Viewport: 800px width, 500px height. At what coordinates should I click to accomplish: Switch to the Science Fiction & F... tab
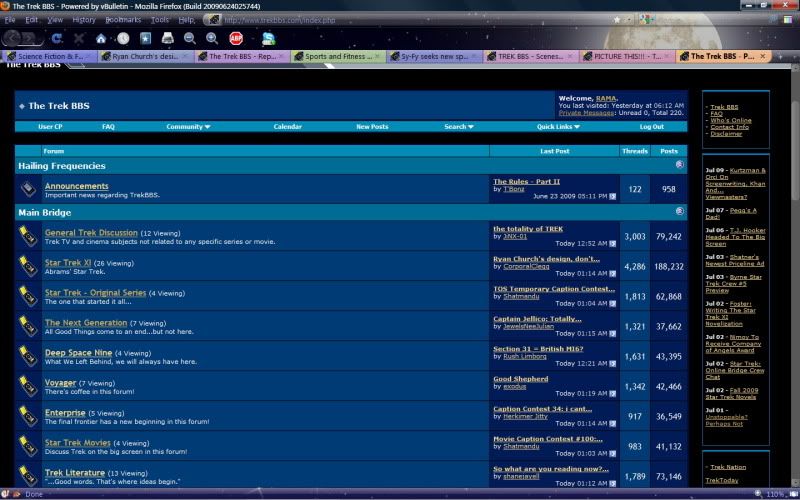click(x=49, y=56)
